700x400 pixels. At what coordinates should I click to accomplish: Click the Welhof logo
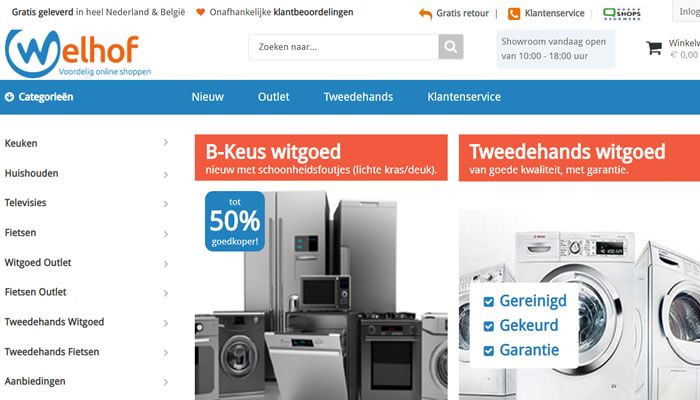pyautogui.click(x=77, y=53)
